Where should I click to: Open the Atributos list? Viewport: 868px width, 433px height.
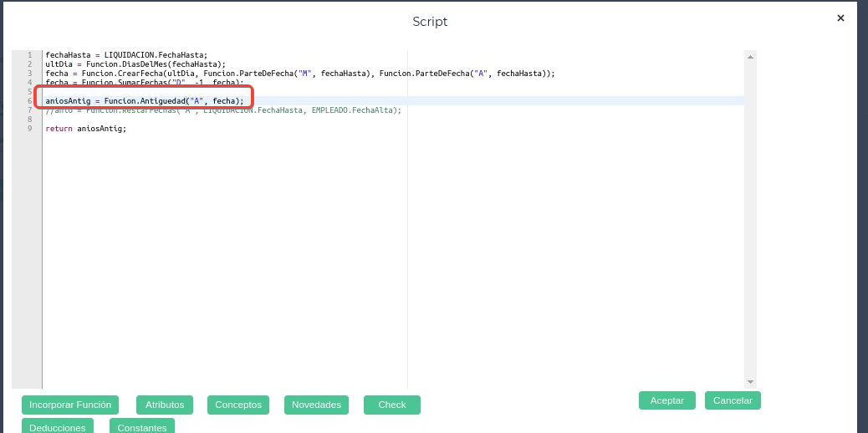coord(165,405)
